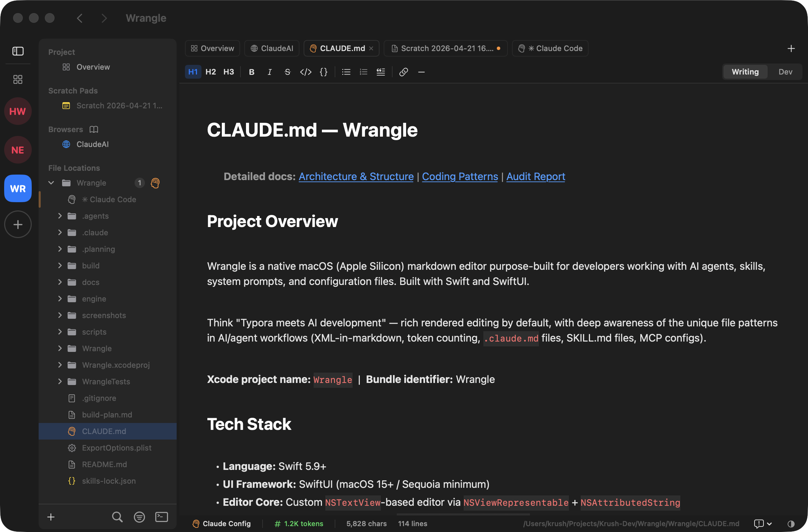
Task: Expand the scripts folder
Action: click(x=60, y=332)
